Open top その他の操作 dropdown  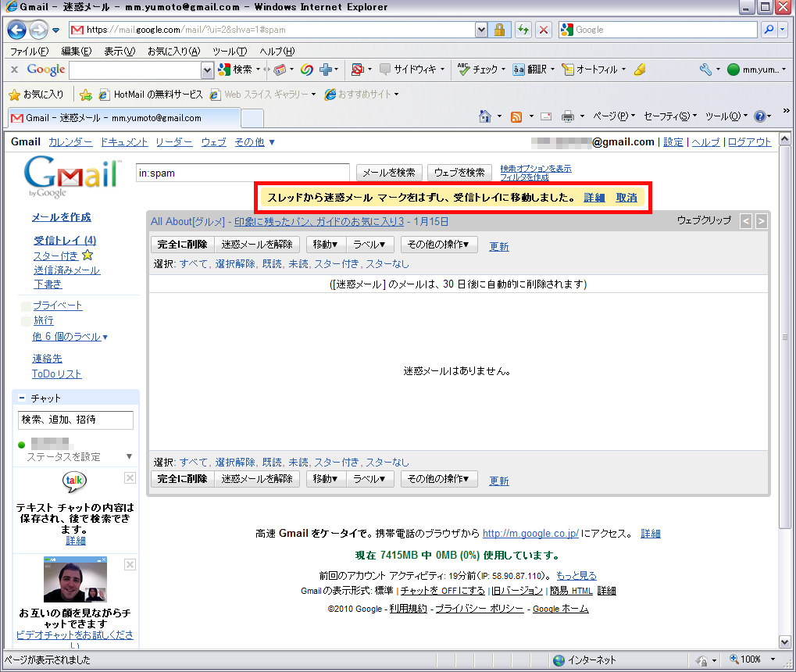click(438, 245)
